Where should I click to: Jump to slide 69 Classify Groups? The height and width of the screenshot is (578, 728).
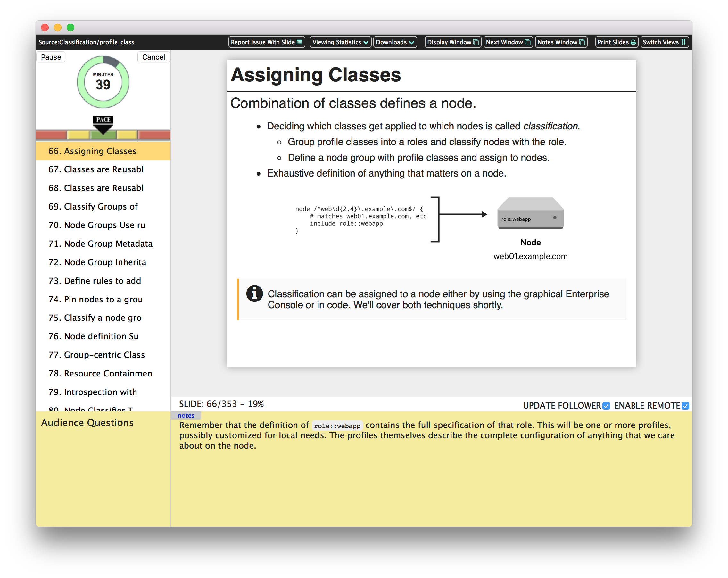point(93,207)
